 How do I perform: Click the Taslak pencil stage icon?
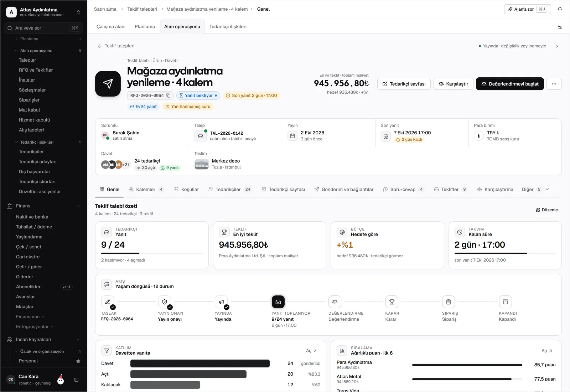[108, 302]
